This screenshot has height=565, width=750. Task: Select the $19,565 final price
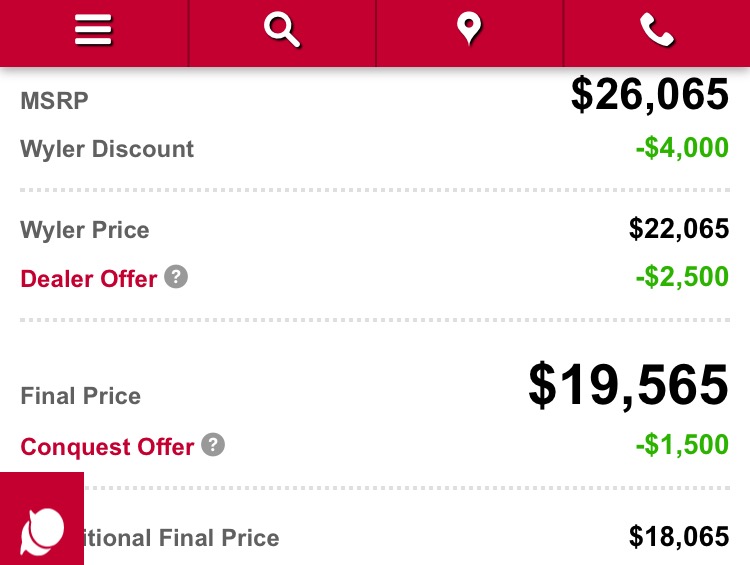629,385
